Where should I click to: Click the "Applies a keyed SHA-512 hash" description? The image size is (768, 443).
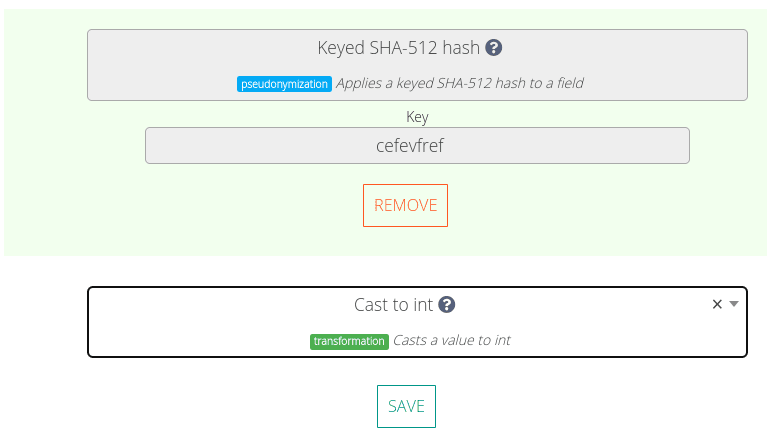pyautogui.click(x=459, y=84)
